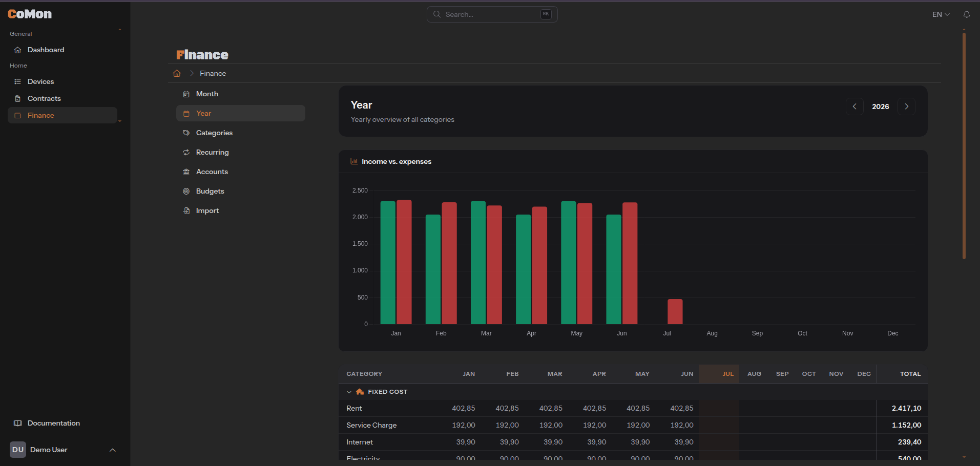This screenshot has height=466, width=980.
Task: Select the Rent row label
Action: [354, 409]
